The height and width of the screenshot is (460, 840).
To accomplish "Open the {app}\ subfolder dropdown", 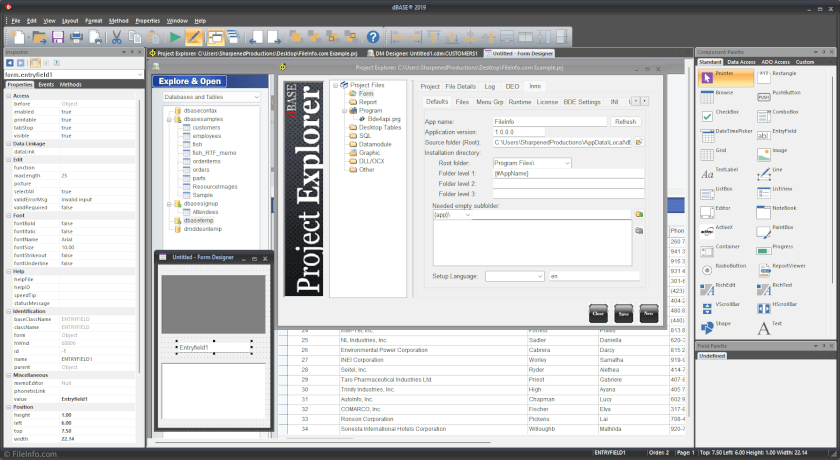I will click(x=467, y=215).
